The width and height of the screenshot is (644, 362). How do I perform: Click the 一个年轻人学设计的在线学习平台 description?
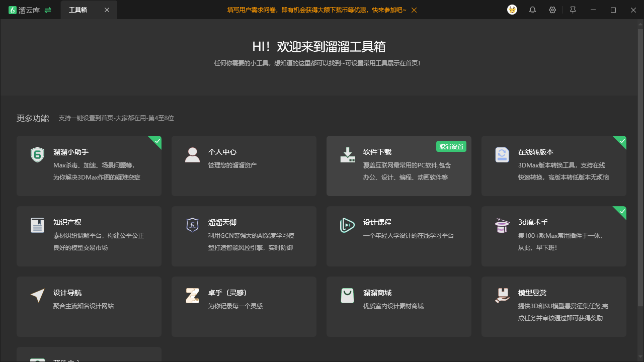(x=409, y=235)
